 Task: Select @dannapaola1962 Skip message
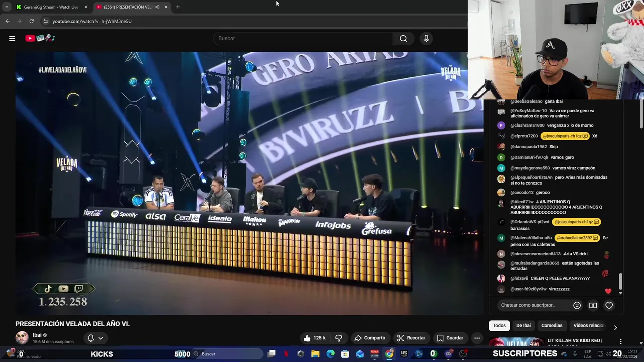click(534, 147)
